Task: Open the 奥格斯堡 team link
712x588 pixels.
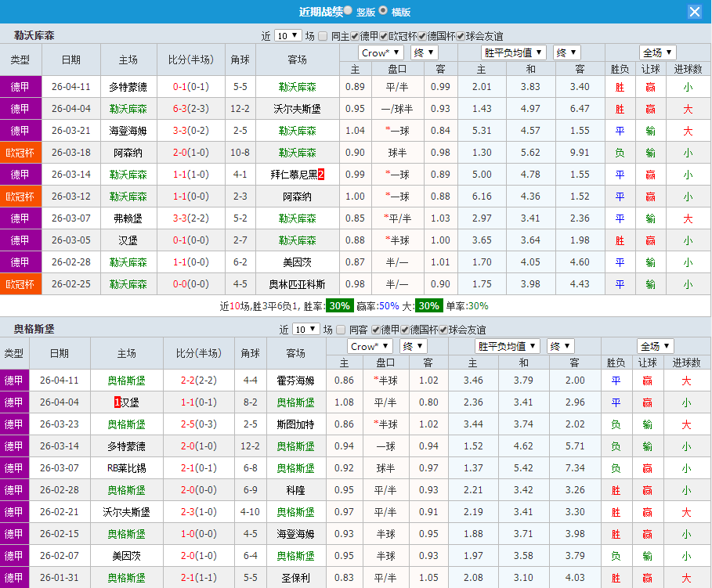Action: (127, 379)
